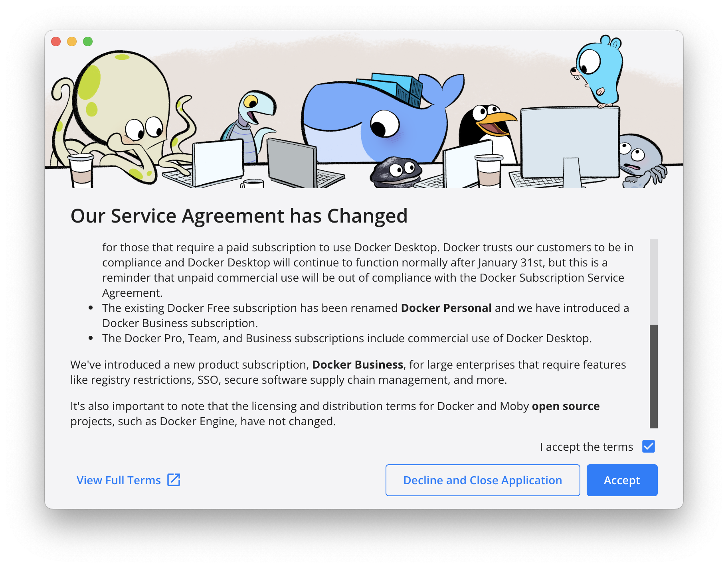The image size is (728, 568).
Task: Click the heading 'Our Service Agreement has Changed'
Action: coord(239,216)
